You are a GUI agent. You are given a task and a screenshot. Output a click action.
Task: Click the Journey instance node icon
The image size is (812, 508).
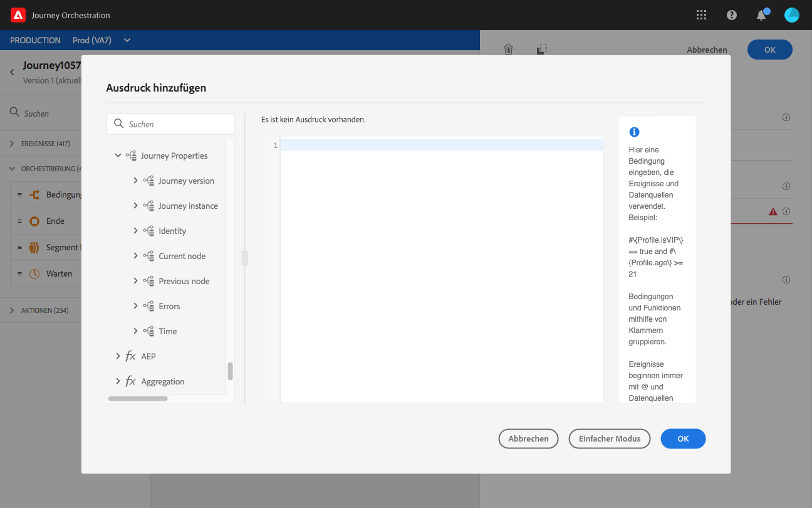coord(148,206)
